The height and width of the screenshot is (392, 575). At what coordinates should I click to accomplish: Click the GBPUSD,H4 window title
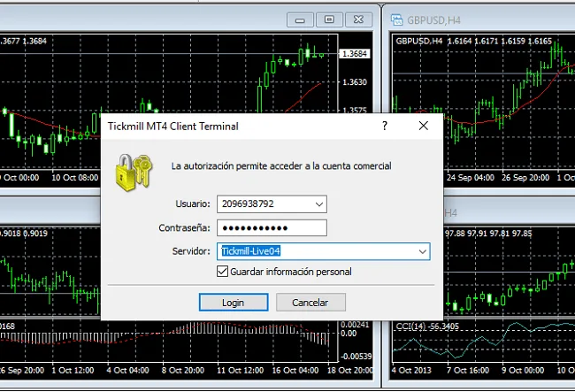(433, 20)
